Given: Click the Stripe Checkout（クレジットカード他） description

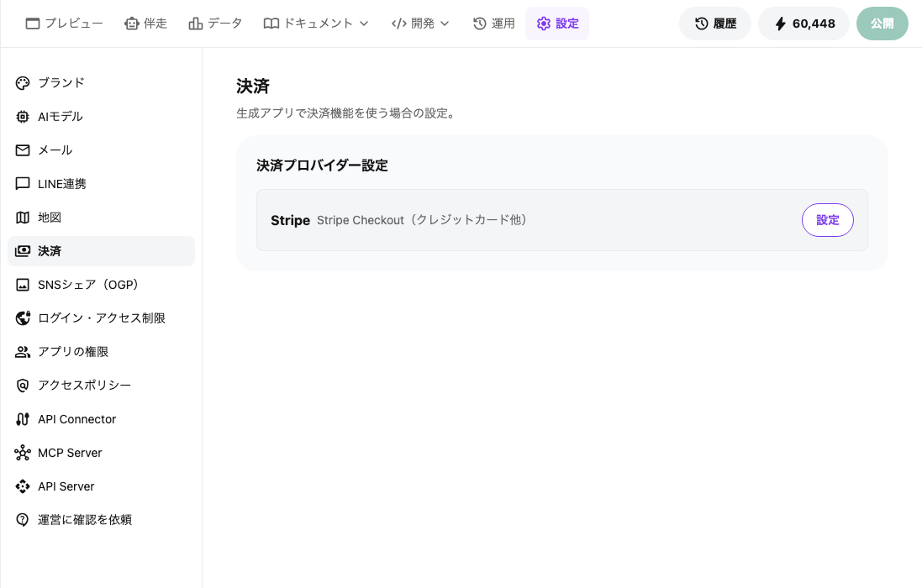Looking at the screenshot, I should [422, 220].
